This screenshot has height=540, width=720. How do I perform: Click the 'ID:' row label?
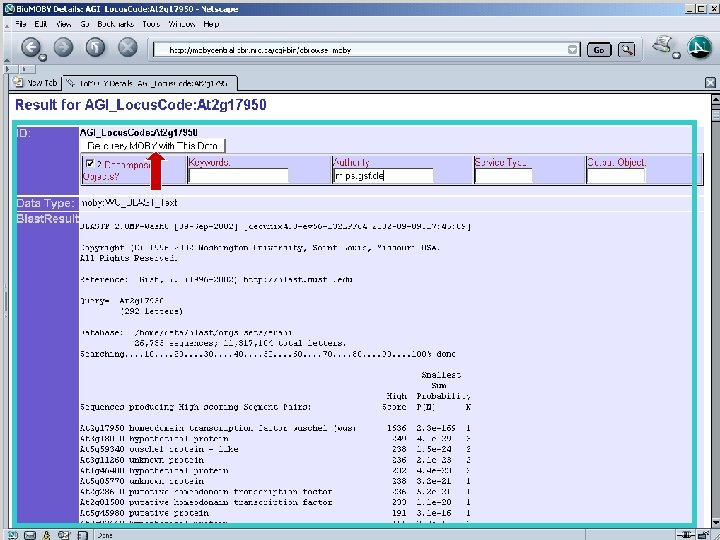23,133
